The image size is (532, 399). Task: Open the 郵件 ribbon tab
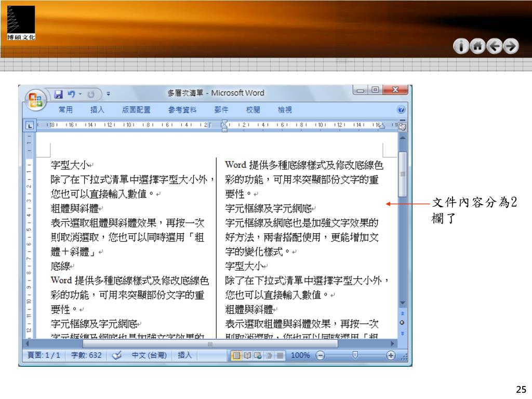tap(221, 110)
